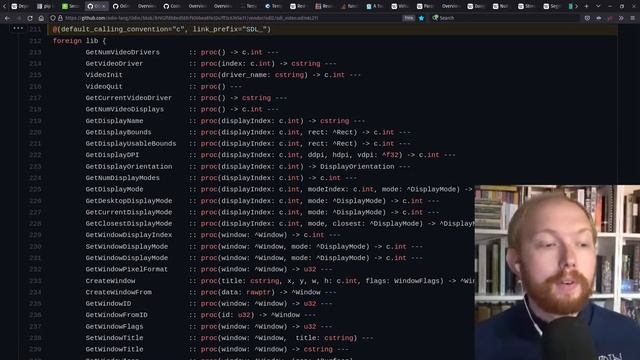The image size is (640, 360).
Task: Switch to the active GitHub tab
Action: click(98, 6)
